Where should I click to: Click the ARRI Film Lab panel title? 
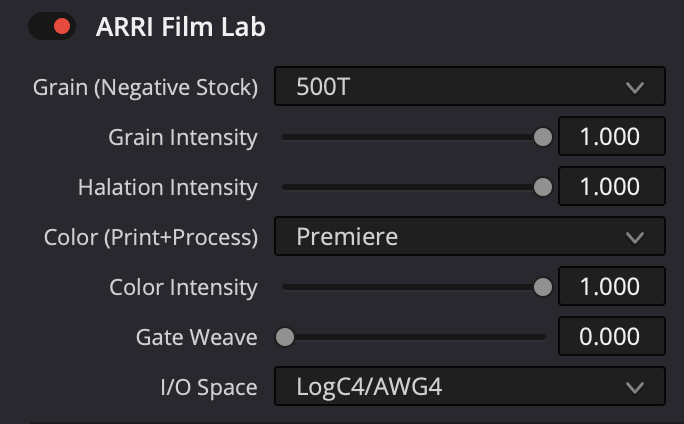point(181,27)
